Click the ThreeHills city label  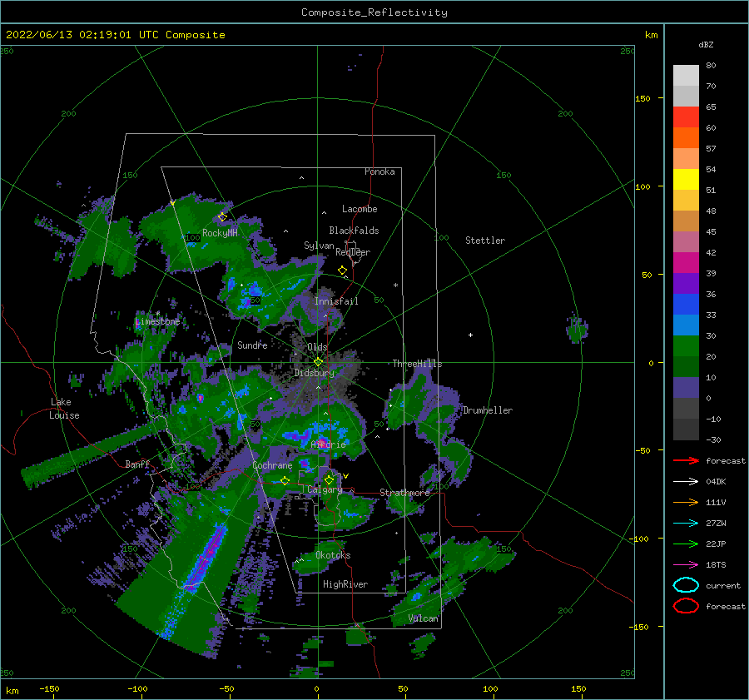(x=418, y=364)
